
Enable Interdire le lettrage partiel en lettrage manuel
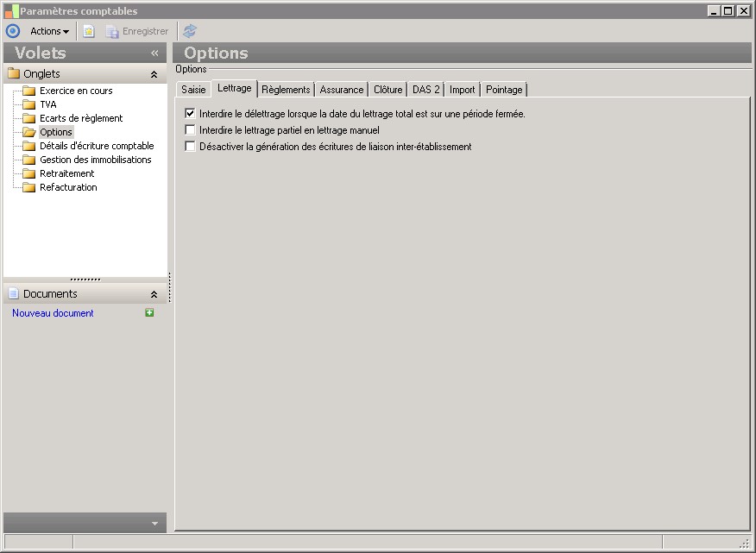pos(190,130)
